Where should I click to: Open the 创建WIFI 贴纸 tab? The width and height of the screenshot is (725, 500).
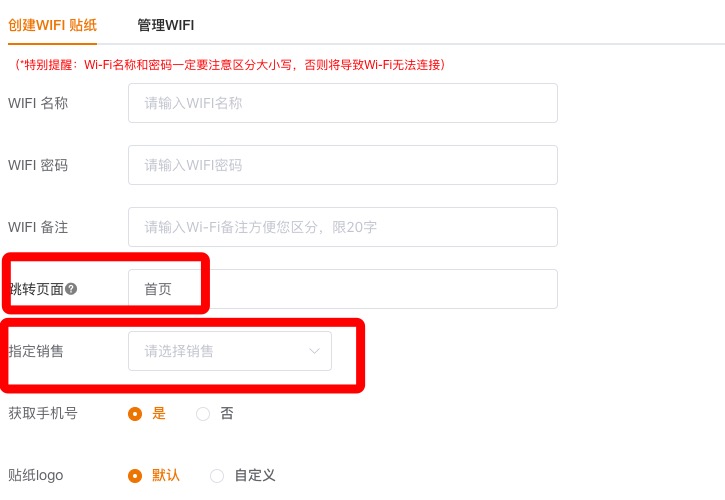pos(52,25)
